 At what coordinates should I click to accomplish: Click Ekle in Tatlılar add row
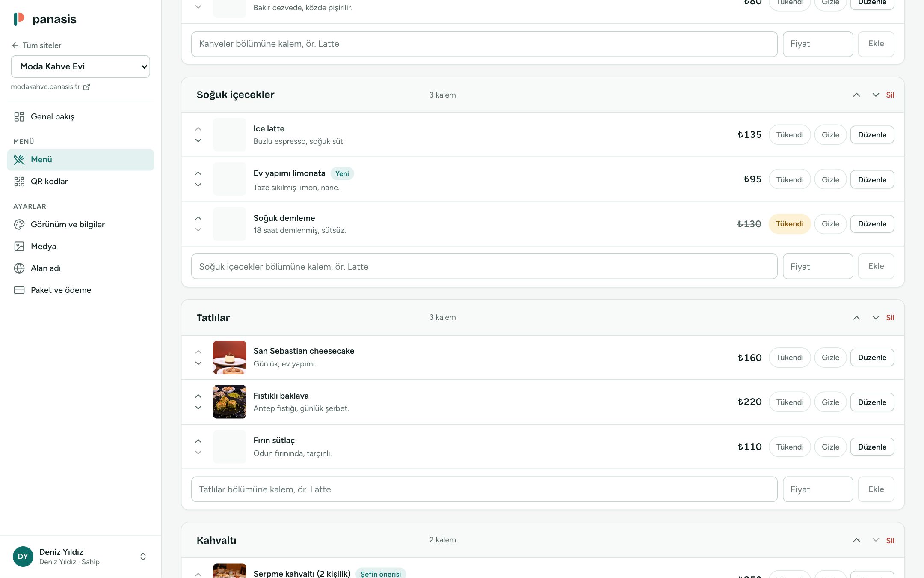tap(876, 489)
